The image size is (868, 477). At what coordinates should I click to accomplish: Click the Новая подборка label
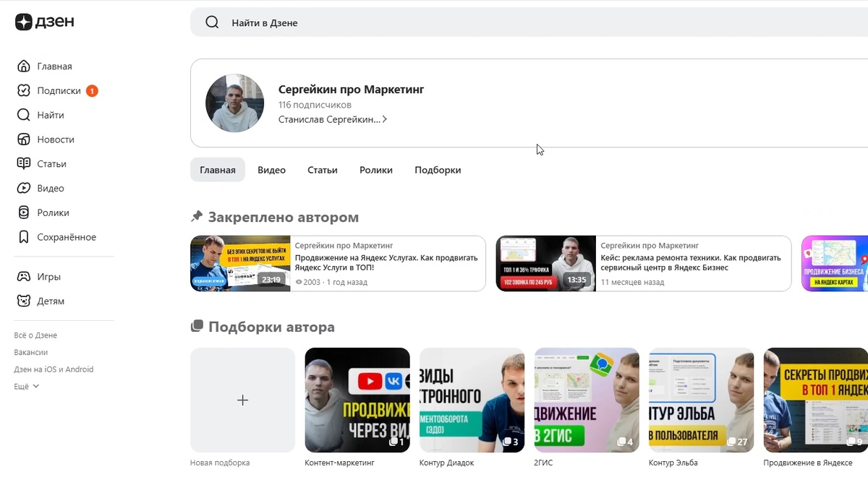click(220, 463)
